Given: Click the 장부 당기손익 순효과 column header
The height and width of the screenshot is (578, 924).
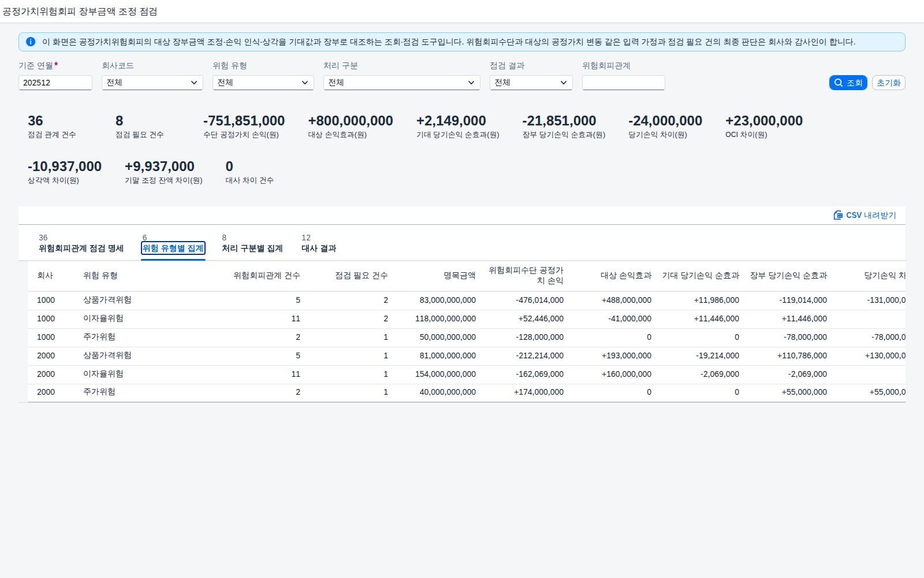Looking at the screenshot, I should point(788,276).
